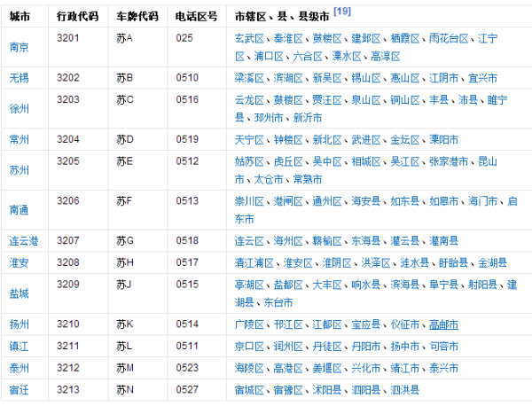Image resolution: width=532 pixels, height=406 pixels.
Task: Click the 京口区 district link
Action: [x=249, y=347]
